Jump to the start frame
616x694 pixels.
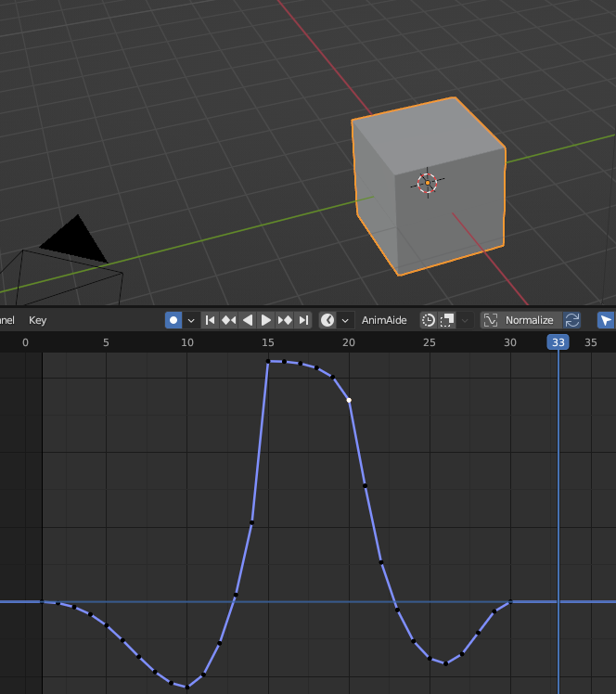(x=211, y=320)
